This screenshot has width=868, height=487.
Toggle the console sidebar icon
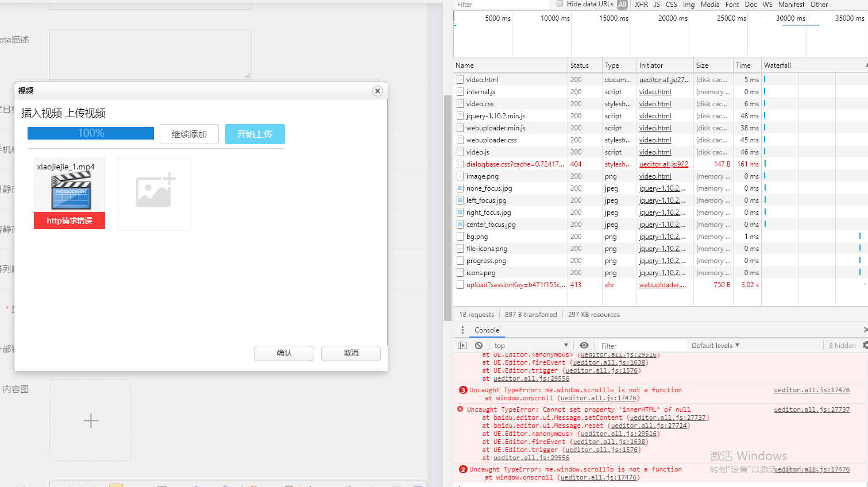[462, 345]
